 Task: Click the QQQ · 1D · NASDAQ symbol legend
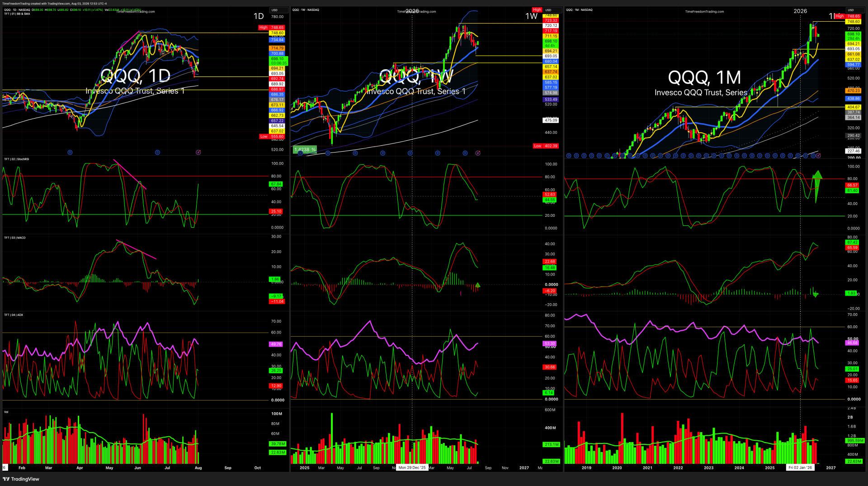coord(17,10)
